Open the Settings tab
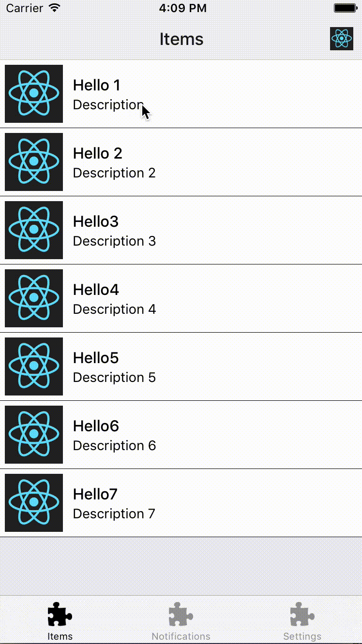362x644 pixels. pyautogui.click(x=302, y=621)
